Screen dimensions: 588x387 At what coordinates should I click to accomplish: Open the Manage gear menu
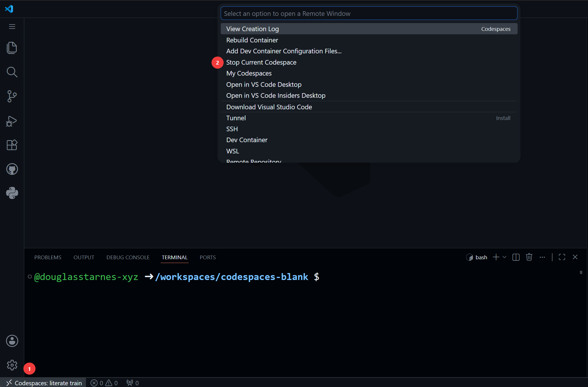click(12, 365)
